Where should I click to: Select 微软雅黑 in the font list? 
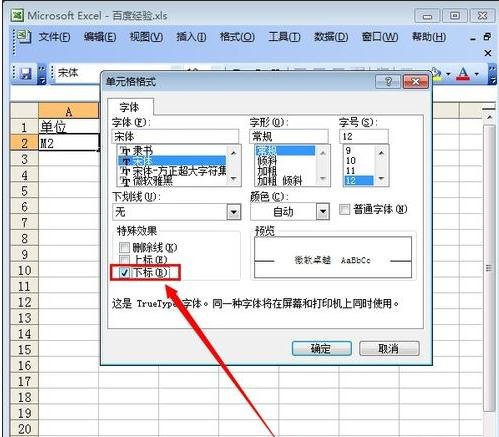[x=172, y=181]
